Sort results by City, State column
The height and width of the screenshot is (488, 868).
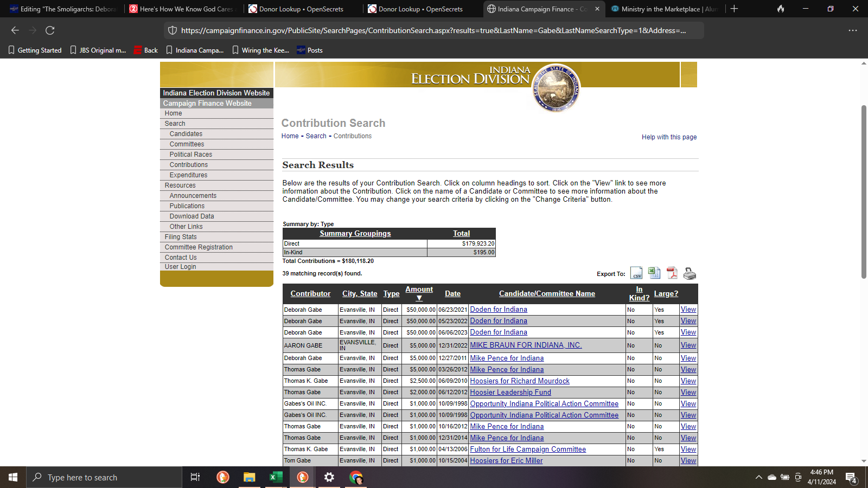[360, 294]
